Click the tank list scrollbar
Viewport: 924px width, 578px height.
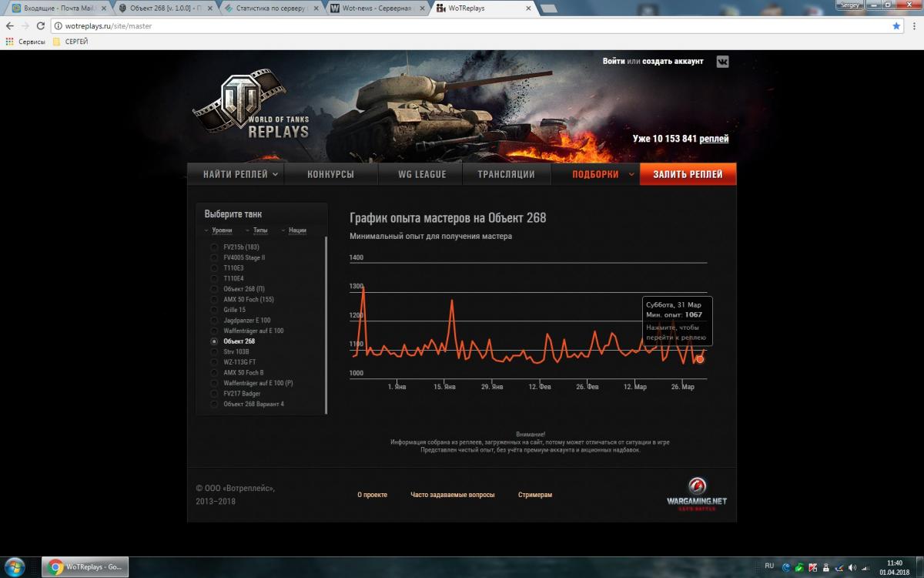coord(326,324)
